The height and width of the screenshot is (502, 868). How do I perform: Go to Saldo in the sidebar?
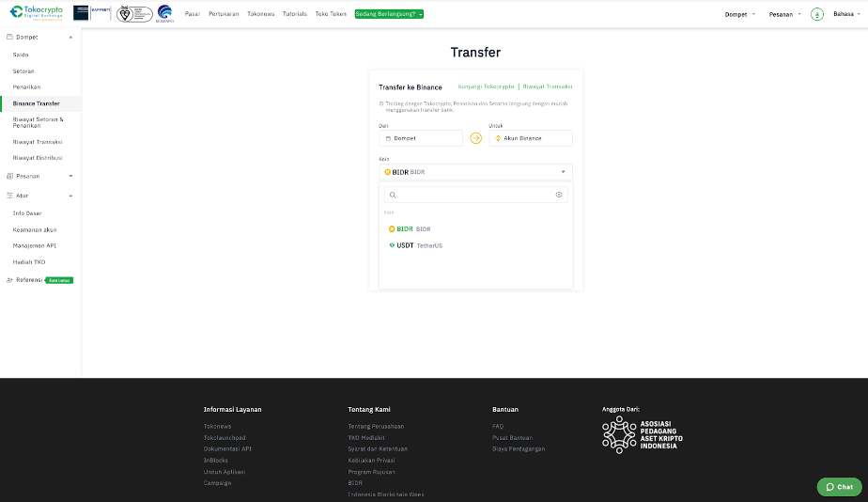coord(21,55)
